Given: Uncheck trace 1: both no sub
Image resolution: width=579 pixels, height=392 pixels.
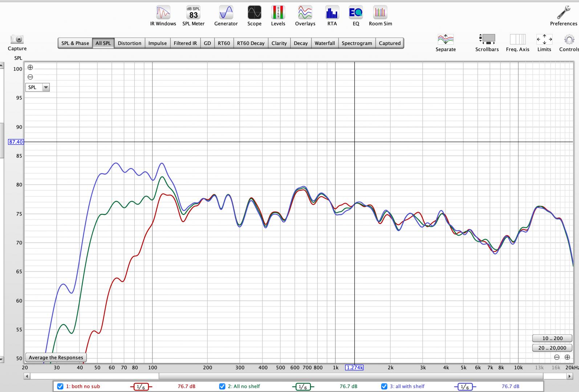Looking at the screenshot, I should click(x=60, y=387).
